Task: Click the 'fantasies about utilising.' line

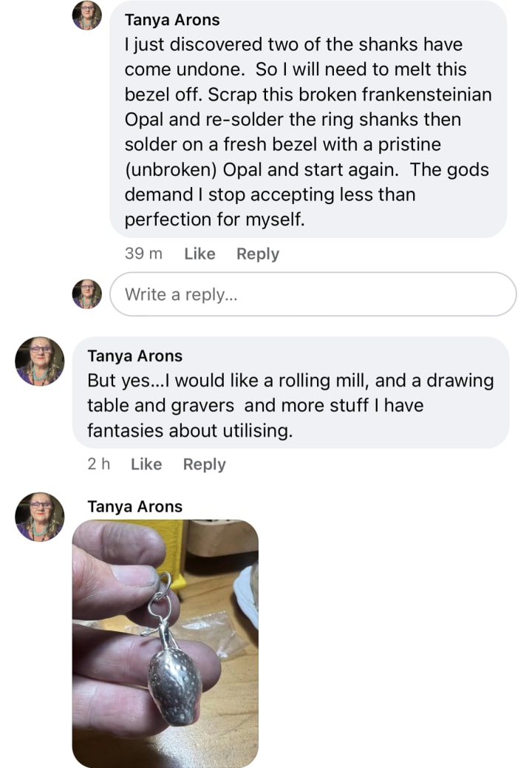Action: 190,432
